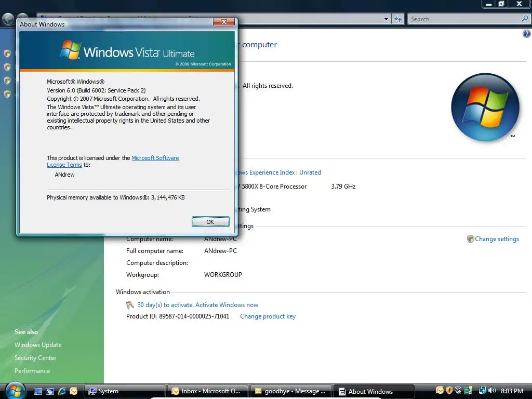This screenshot has width=532, height=399.
Task: Click the search magnifier icon
Action: (x=525, y=19)
